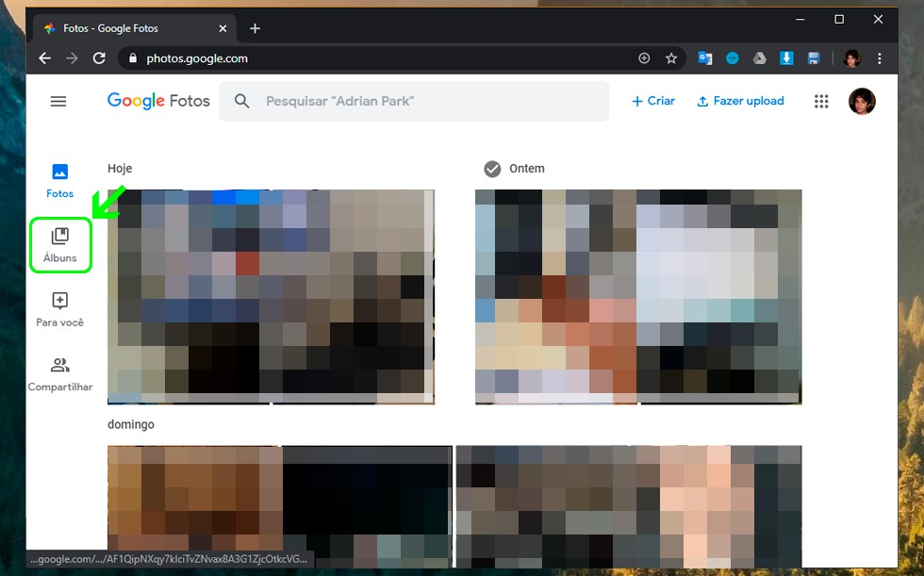The width and height of the screenshot is (924, 576).
Task: Open a new browser tab
Action: [x=255, y=28]
